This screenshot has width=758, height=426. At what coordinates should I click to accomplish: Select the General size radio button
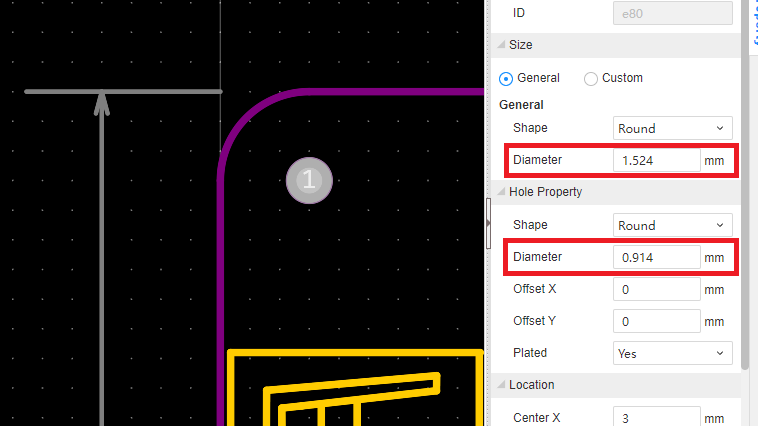506,78
